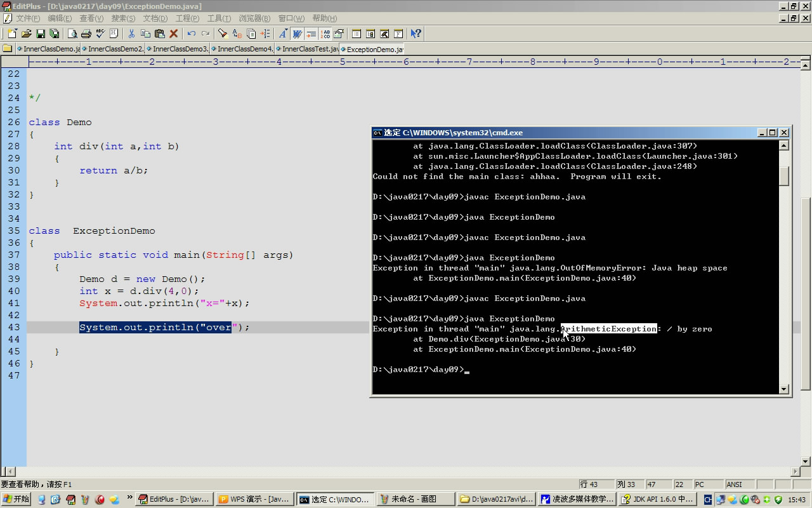Click the Fullscreen F toolbar icon
The width and height of the screenshot is (812, 508).
click(398, 34)
